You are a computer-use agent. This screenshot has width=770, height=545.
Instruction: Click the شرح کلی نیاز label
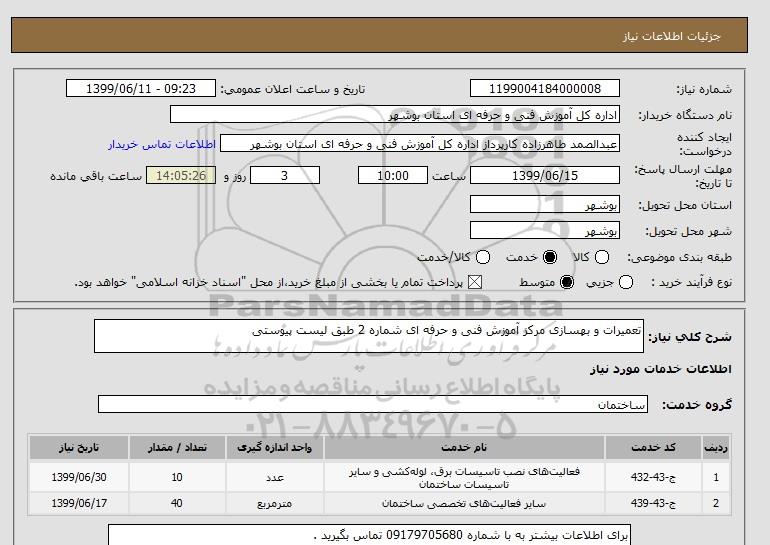point(690,337)
